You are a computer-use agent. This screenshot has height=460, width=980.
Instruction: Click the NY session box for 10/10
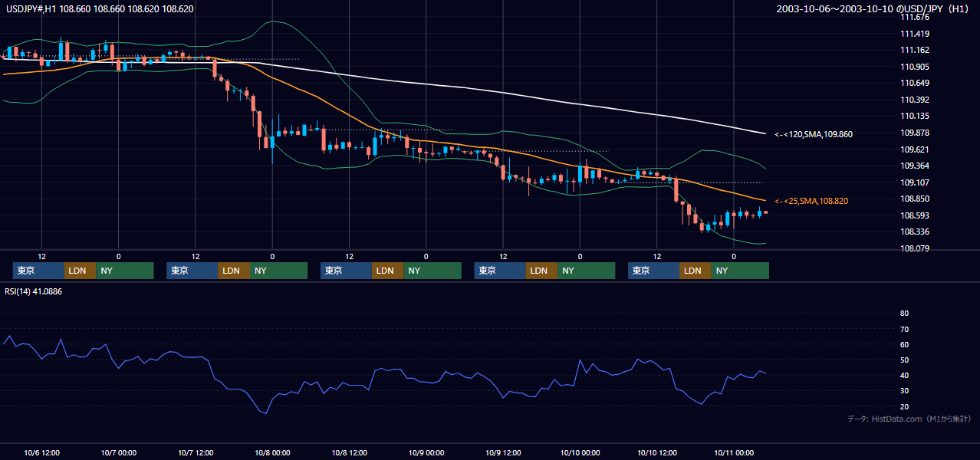pyautogui.click(x=740, y=271)
